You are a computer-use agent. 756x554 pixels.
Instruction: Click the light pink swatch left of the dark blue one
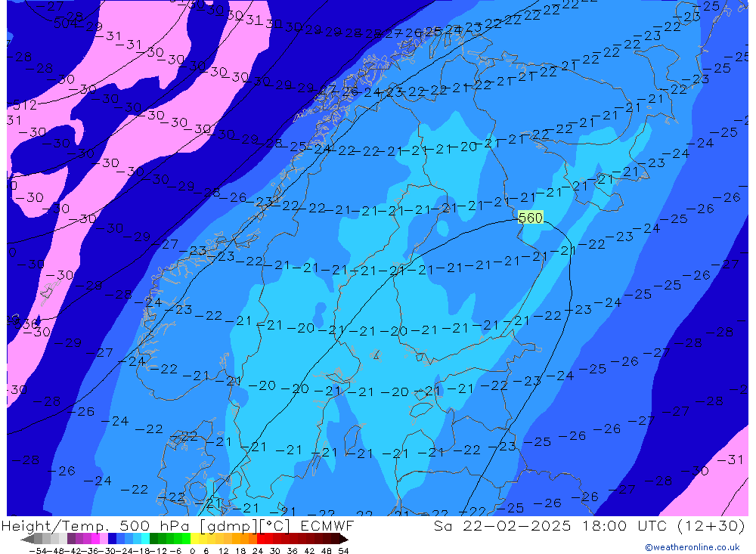click(104, 539)
